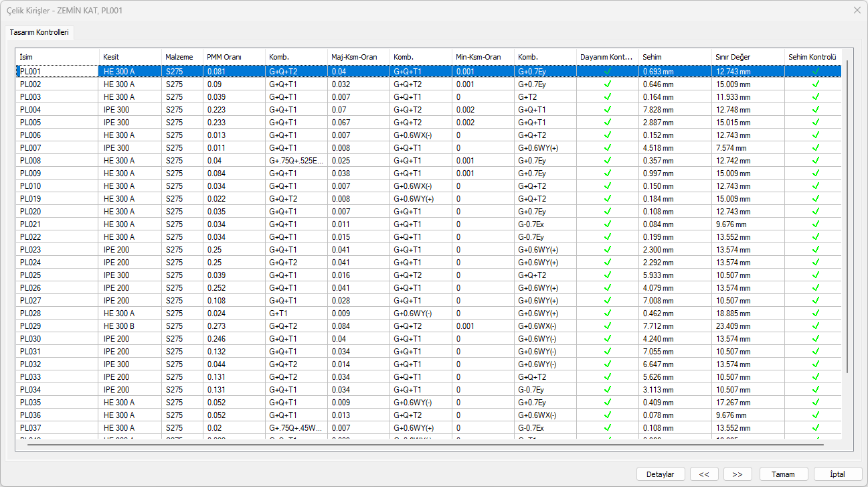Click combination G+.75Q+.45W... in PL037 row

[296, 427]
